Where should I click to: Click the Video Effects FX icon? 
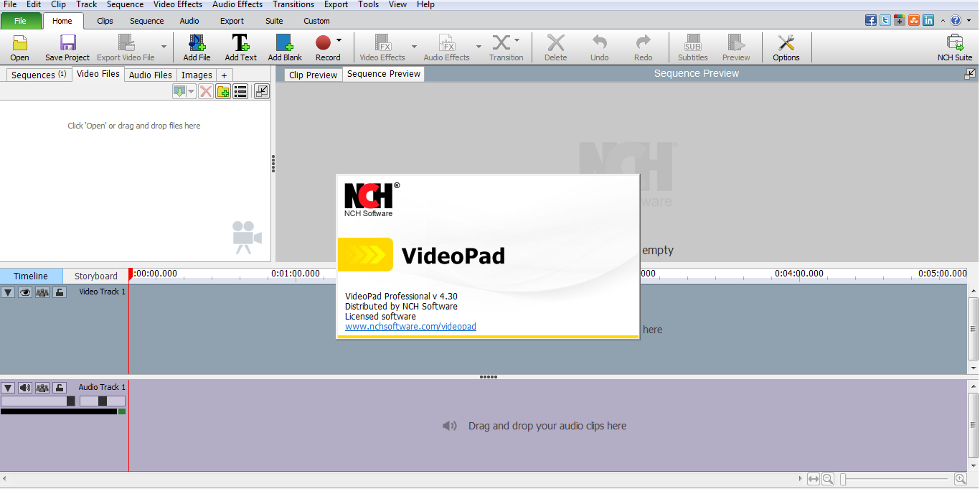point(382,43)
